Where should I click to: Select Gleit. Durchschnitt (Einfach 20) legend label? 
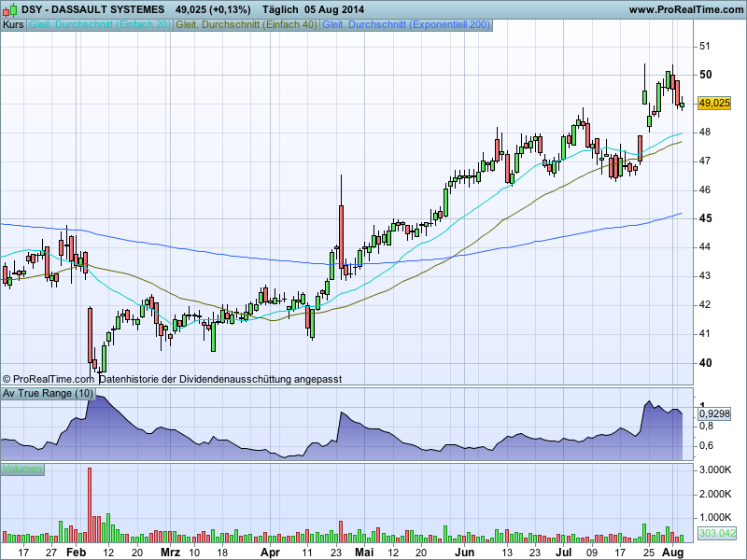[100, 25]
